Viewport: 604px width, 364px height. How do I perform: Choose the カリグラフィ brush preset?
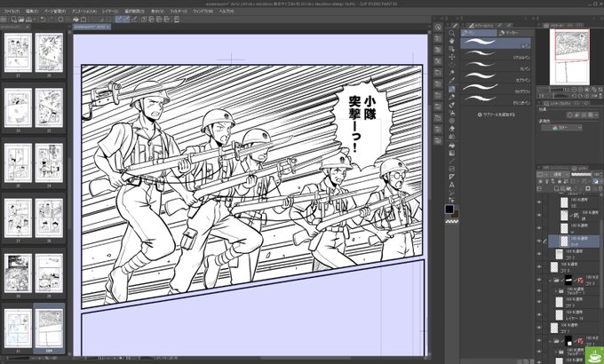click(496, 89)
